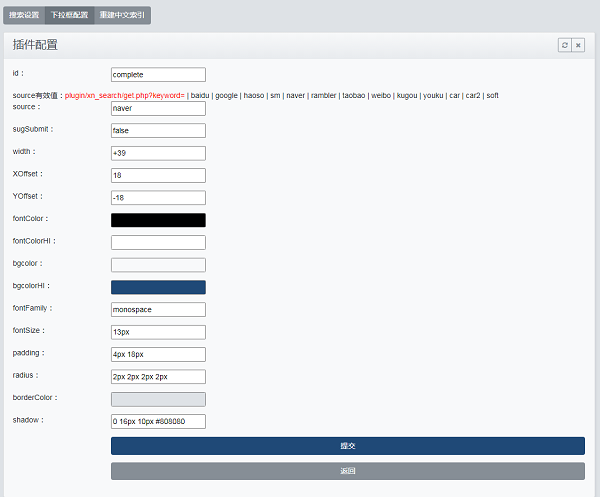Click the gray 返回 back button
Screen dimensions: 600x497
(347, 471)
